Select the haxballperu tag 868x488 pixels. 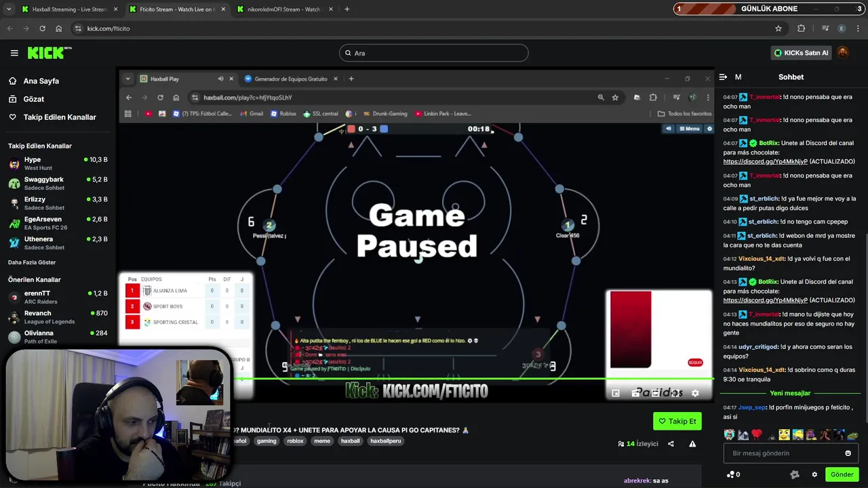pos(386,441)
